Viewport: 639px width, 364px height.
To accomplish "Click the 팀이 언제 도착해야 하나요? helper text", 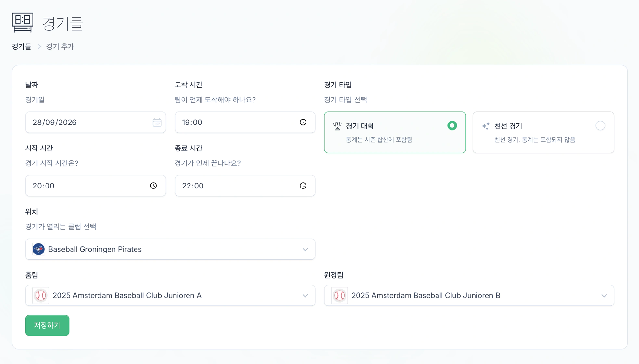I will [x=215, y=100].
